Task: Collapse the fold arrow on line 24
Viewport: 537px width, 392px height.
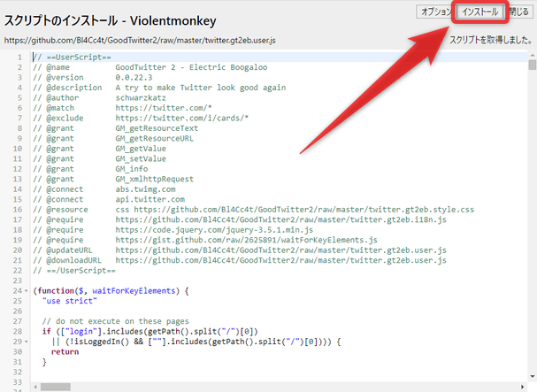Action: tap(26, 291)
